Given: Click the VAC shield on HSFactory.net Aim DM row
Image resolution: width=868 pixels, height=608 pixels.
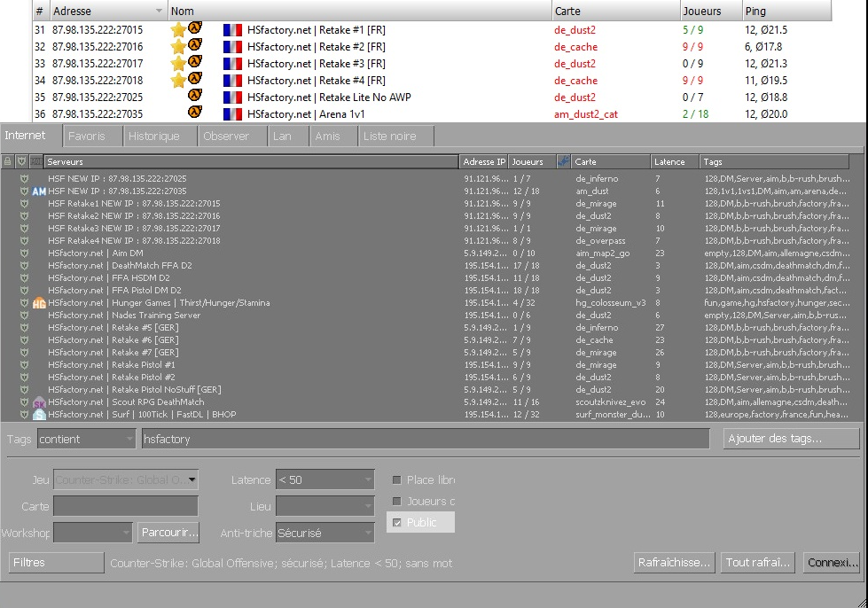Looking at the screenshot, I should (x=24, y=253).
